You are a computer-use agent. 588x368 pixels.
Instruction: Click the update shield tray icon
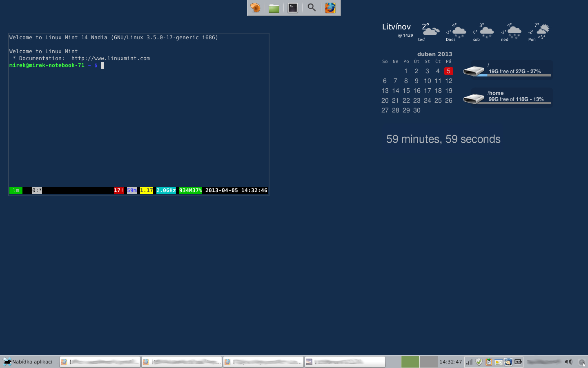coord(479,362)
